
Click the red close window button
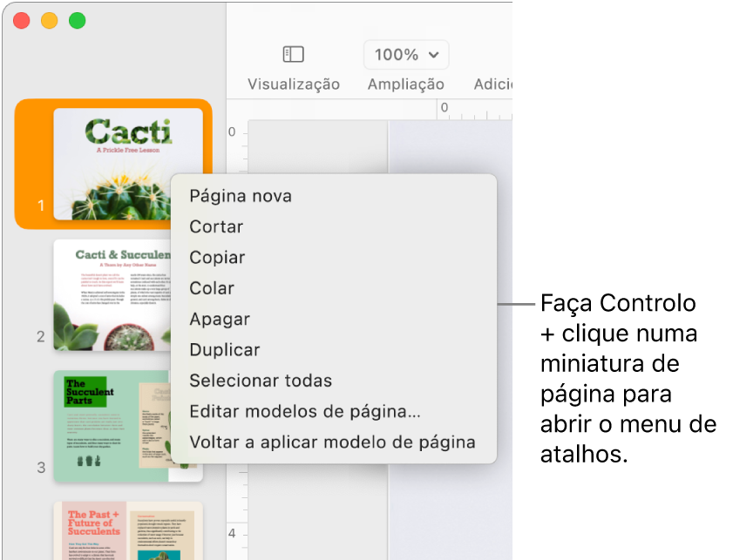click(22, 21)
